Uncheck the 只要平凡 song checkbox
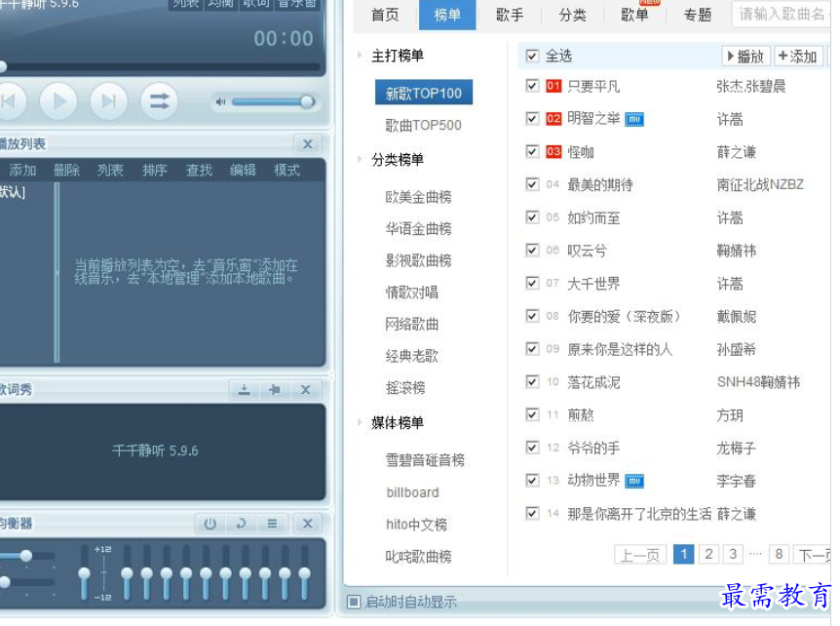The width and height of the screenshot is (840, 626). (x=532, y=86)
